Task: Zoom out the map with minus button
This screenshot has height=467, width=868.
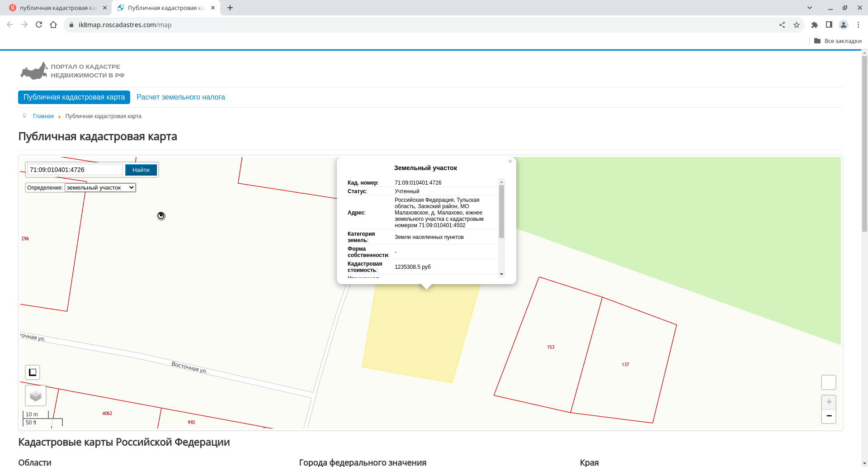Action: [829, 416]
